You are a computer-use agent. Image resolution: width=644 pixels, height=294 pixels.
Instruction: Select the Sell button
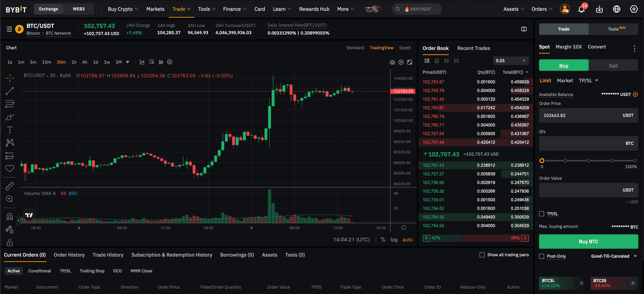point(613,65)
